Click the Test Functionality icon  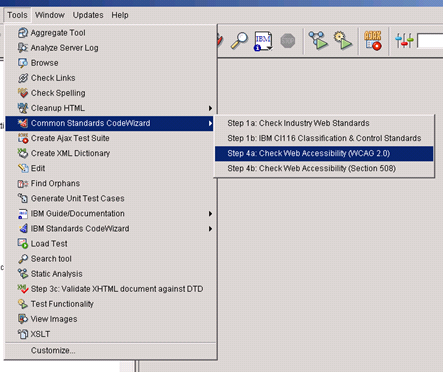[23, 304]
